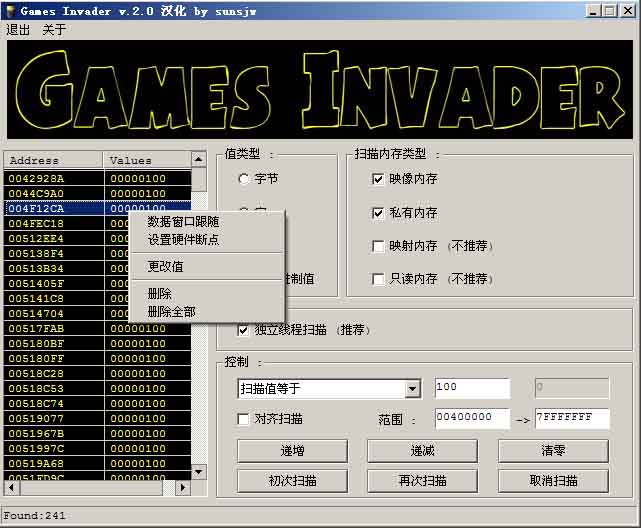This screenshot has width=641, height=528.
Task: Click horizontal scrollbar left arrow
Action: coord(11,487)
